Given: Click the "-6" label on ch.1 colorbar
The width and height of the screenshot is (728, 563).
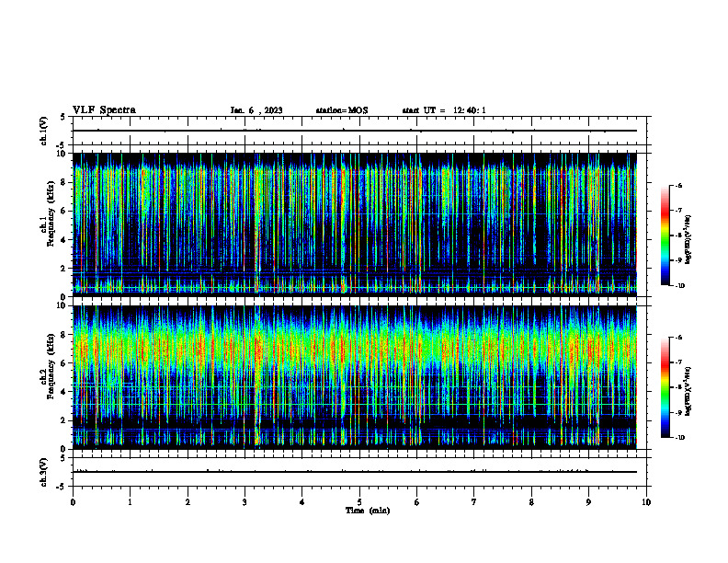Looking at the screenshot, I should 678,186.
